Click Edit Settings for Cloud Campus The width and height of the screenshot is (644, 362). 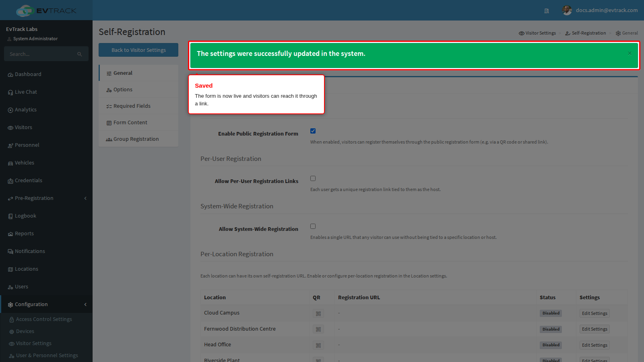click(594, 313)
